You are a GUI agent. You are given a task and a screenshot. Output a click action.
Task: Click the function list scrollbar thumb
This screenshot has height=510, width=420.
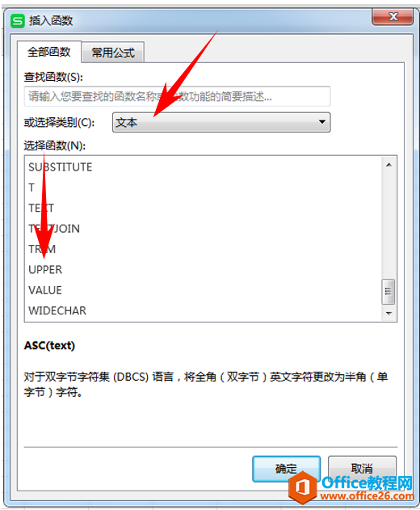[388, 292]
